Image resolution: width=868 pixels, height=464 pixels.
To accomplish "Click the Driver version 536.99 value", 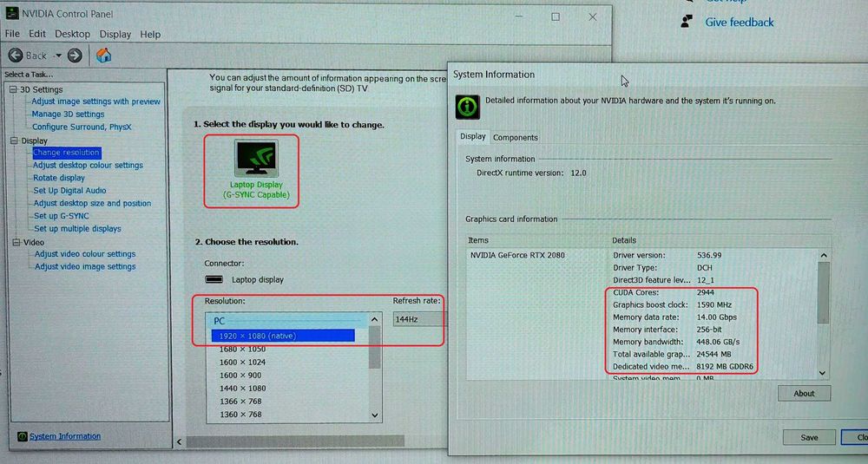I will 709,255.
